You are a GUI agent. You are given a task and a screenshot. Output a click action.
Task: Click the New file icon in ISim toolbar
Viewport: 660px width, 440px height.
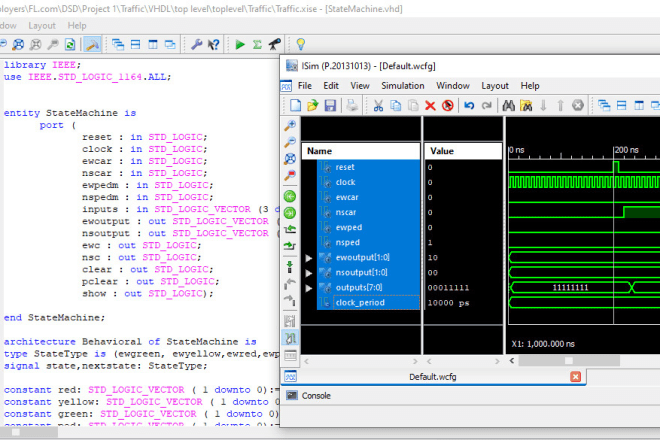[295, 105]
